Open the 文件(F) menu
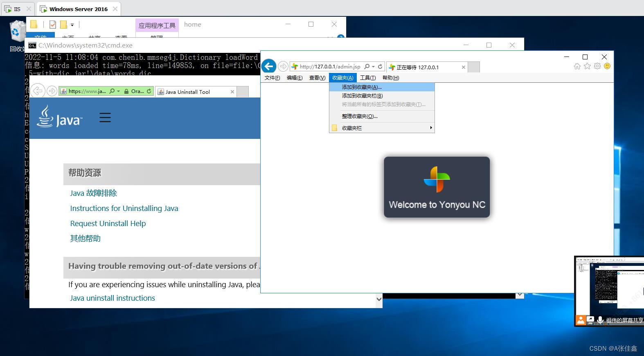 (x=272, y=78)
